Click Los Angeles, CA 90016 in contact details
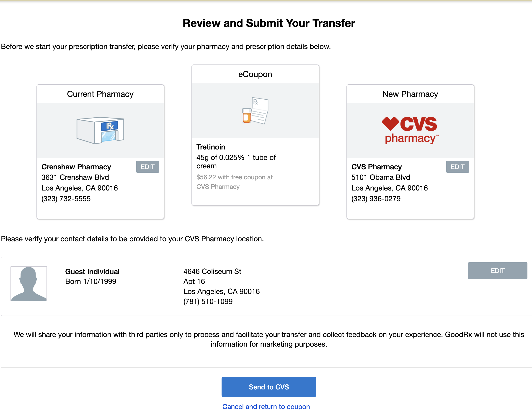Image resolution: width=532 pixels, height=417 pixels. coord(222,291)
